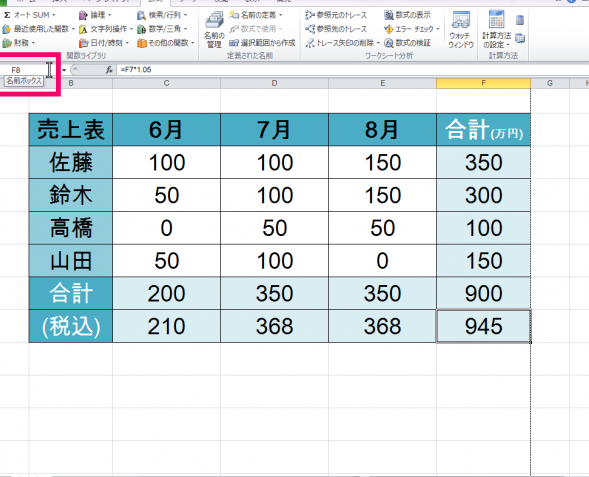
Task: Click the fx insert function icon
Action: (109, 69)
